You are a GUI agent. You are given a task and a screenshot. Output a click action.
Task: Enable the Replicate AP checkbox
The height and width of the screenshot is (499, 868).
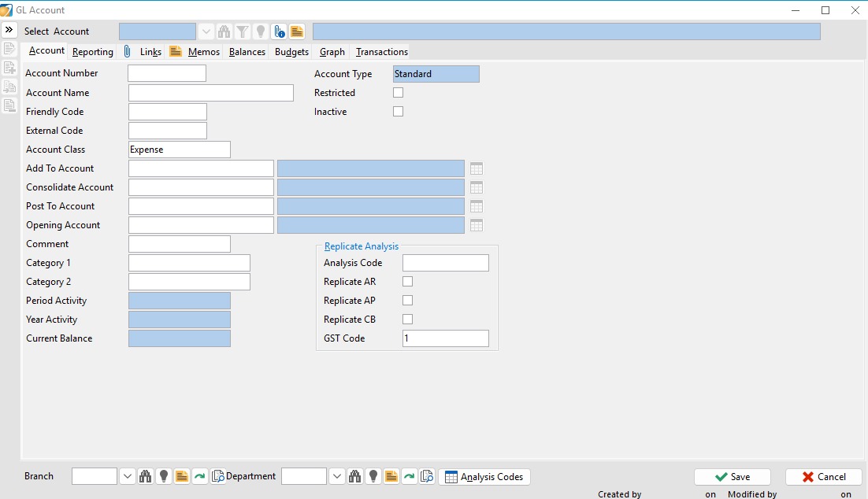(x=407, y=301)
